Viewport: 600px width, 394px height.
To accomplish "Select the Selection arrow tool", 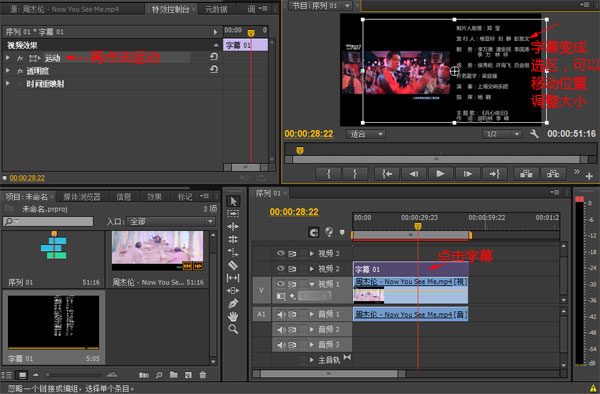I will (x=233, y=201).
